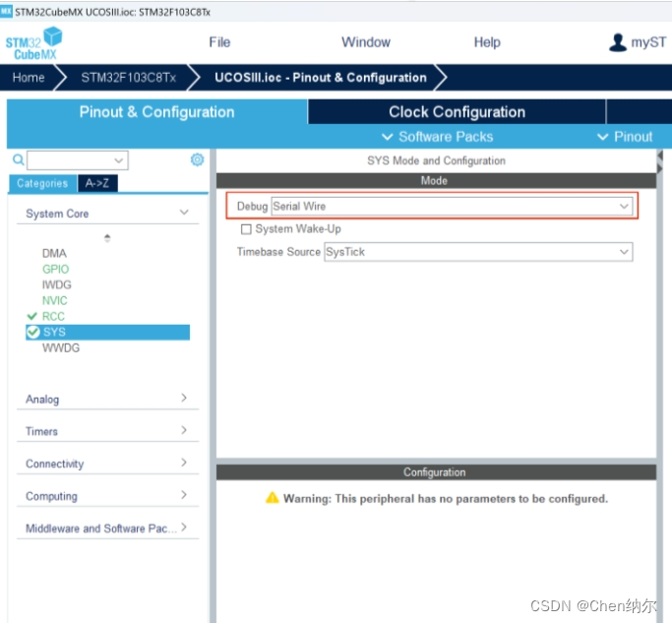Image resolution: width=672 pixels, height=623 pixels.
Task: Select SYS in System Core
Action: pos(107,332)
